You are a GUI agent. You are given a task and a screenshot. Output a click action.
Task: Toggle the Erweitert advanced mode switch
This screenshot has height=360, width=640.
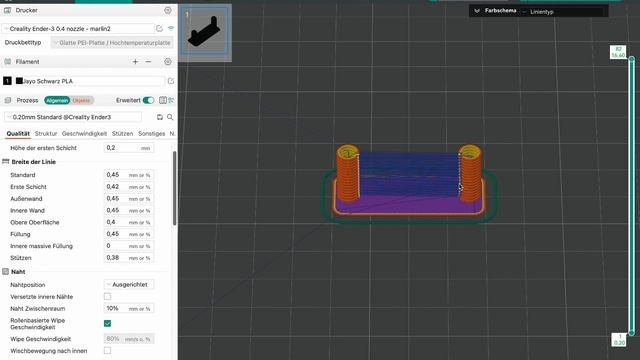click(x=148, y=100)
